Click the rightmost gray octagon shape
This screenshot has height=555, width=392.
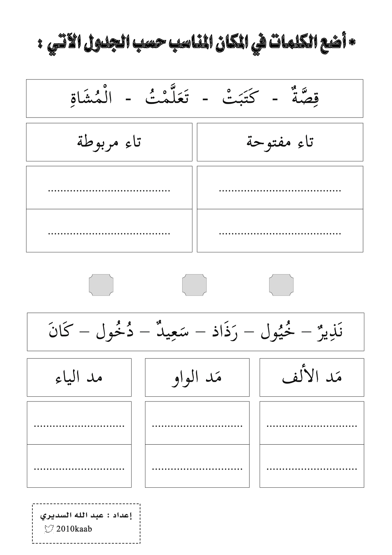281,285
